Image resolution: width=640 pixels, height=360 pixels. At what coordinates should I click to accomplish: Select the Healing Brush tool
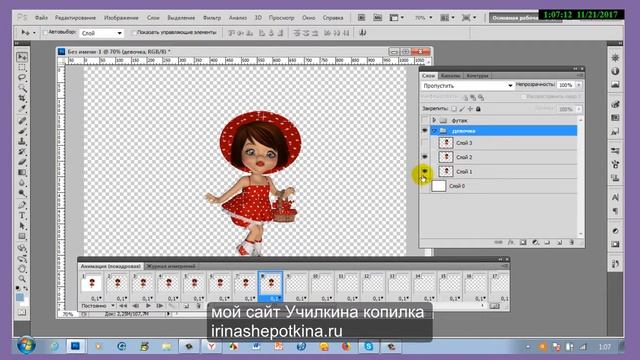[x=22, y=121]
